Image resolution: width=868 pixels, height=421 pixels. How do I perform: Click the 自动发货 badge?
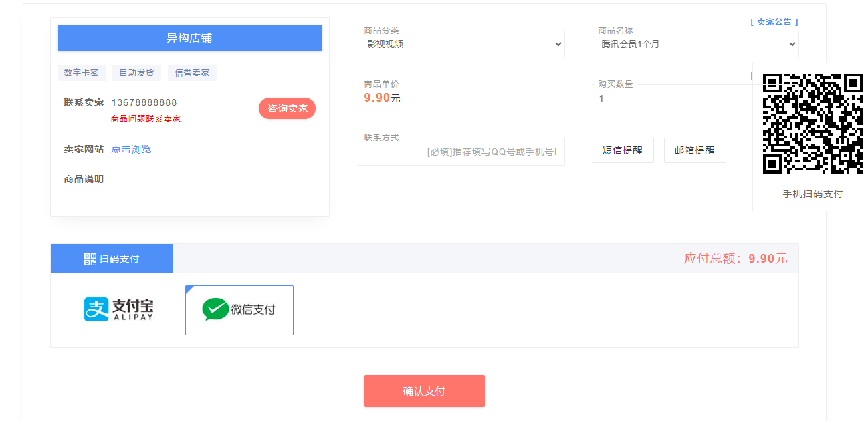(x=136, y=72)
